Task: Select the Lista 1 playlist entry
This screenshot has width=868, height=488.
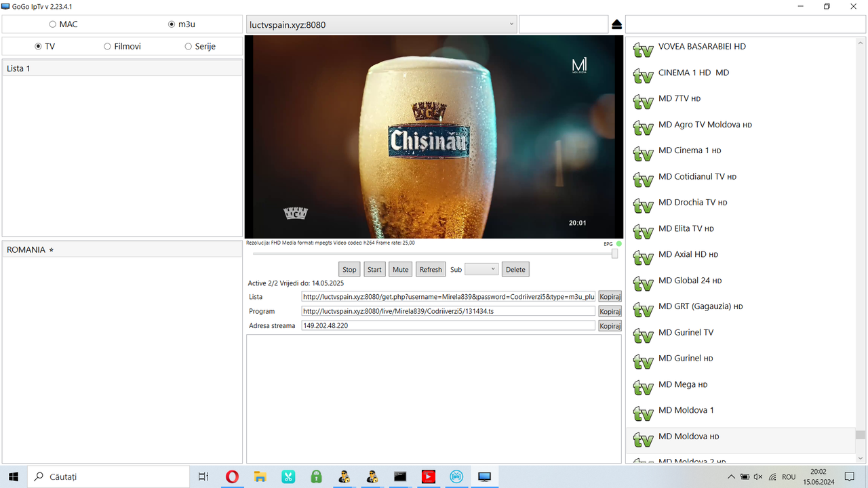Action: pos(122,68)
